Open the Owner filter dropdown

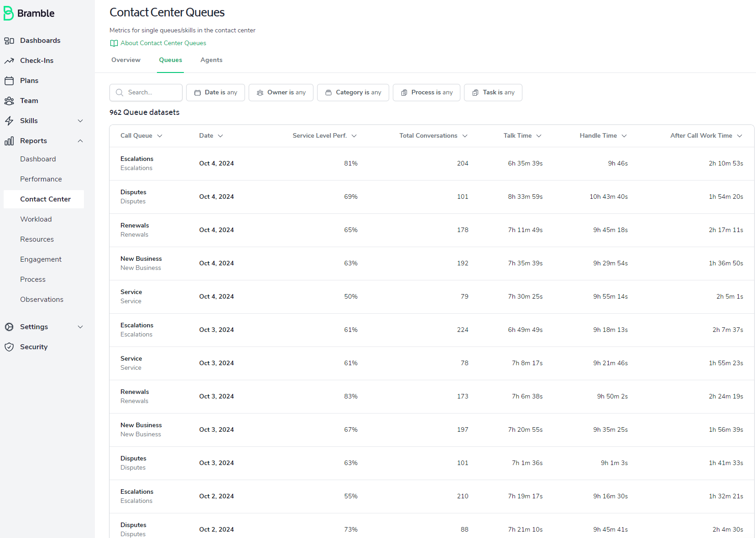point(281,93)
